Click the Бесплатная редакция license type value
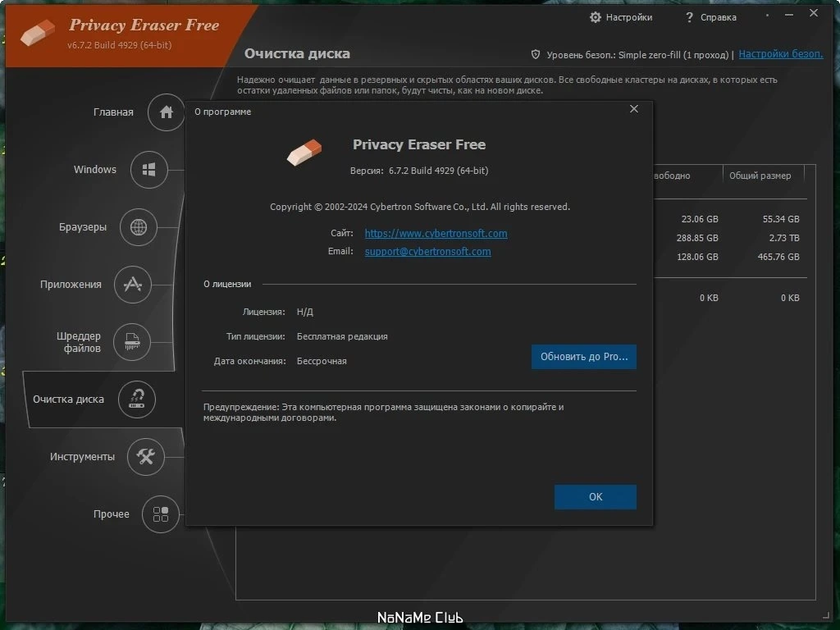The height and width of the screenshot is (630, 840). pyautogui.click(x=342, y=336)
